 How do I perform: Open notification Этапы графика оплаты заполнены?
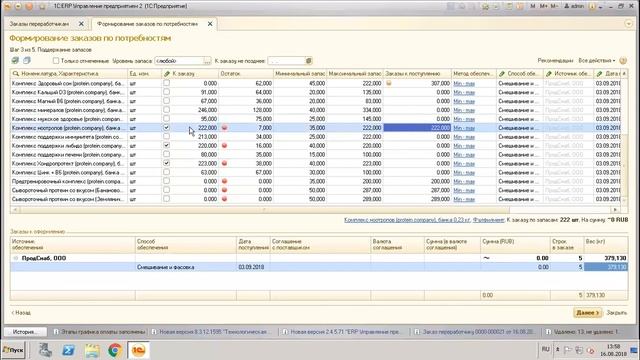pos(99,332)
